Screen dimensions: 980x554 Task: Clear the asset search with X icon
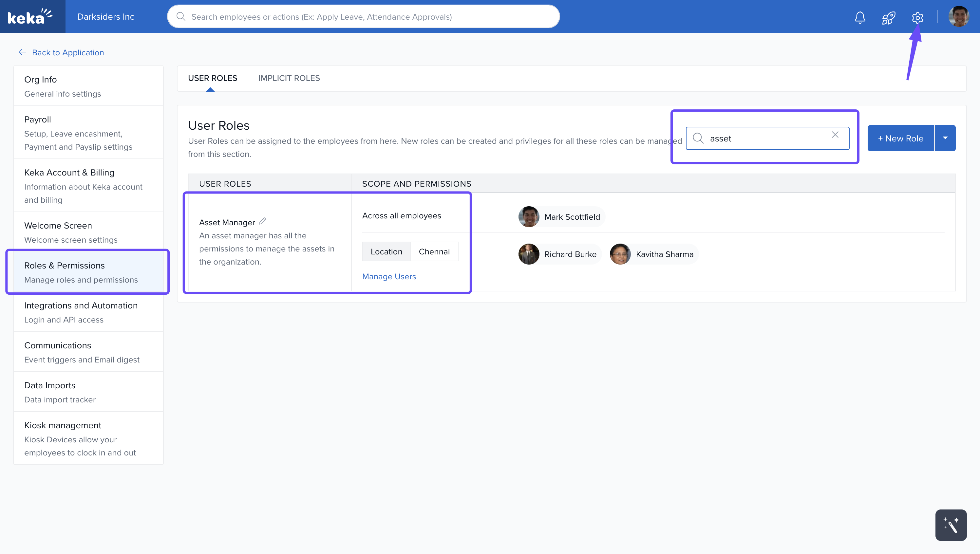pos(835,135)
